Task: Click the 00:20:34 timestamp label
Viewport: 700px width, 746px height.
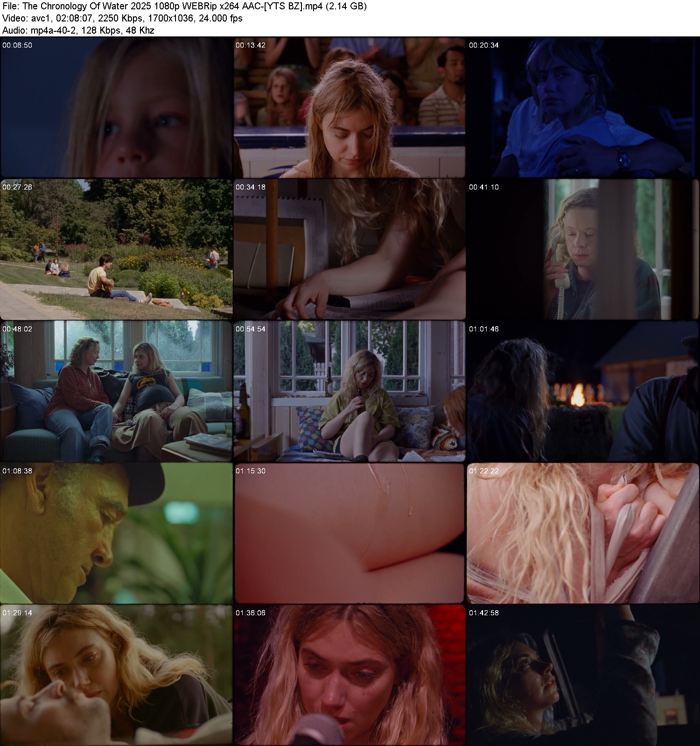Action: coord(484,45)
